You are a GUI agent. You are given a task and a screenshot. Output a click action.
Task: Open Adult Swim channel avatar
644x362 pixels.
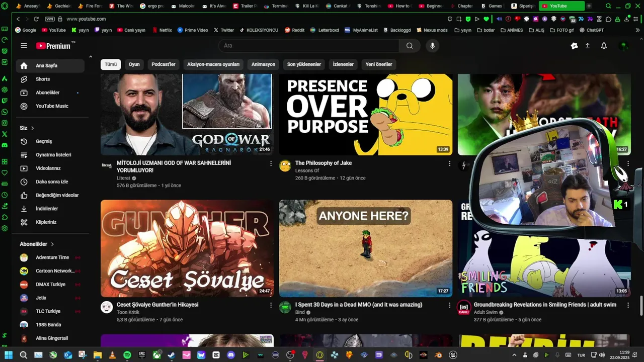click(x=464, y=307)
